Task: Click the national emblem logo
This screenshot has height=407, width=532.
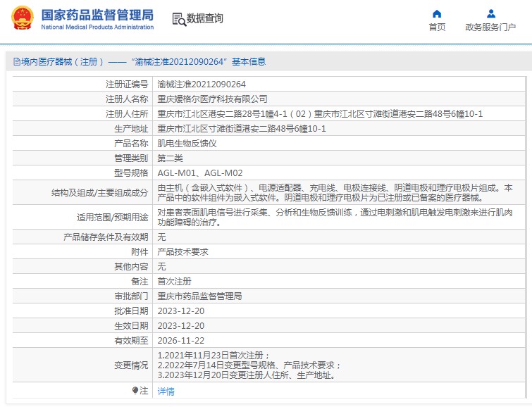Action: click(22, 18)
